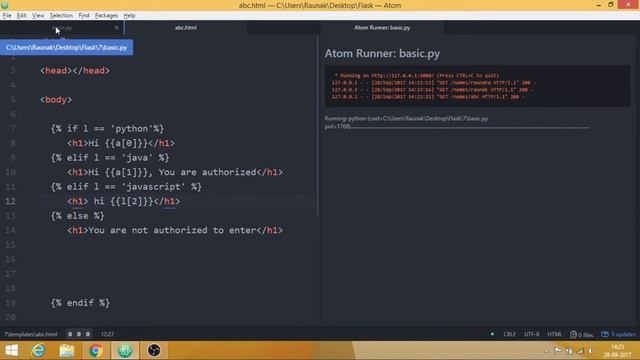Click the Atom Runner: basic.py heading

382,53
